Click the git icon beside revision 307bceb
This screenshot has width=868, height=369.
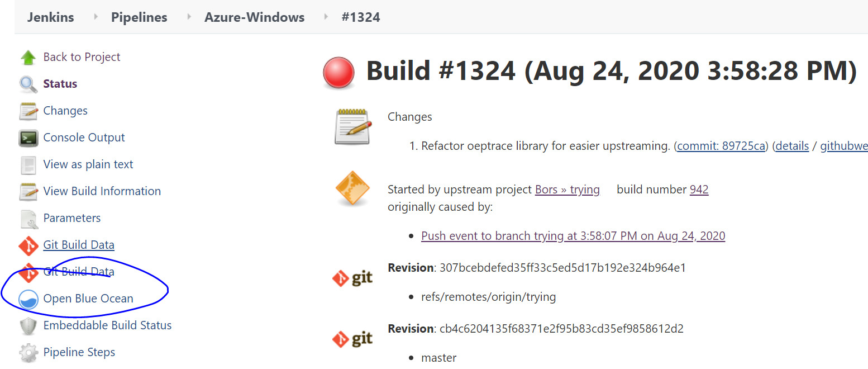[x=352, y=277]
